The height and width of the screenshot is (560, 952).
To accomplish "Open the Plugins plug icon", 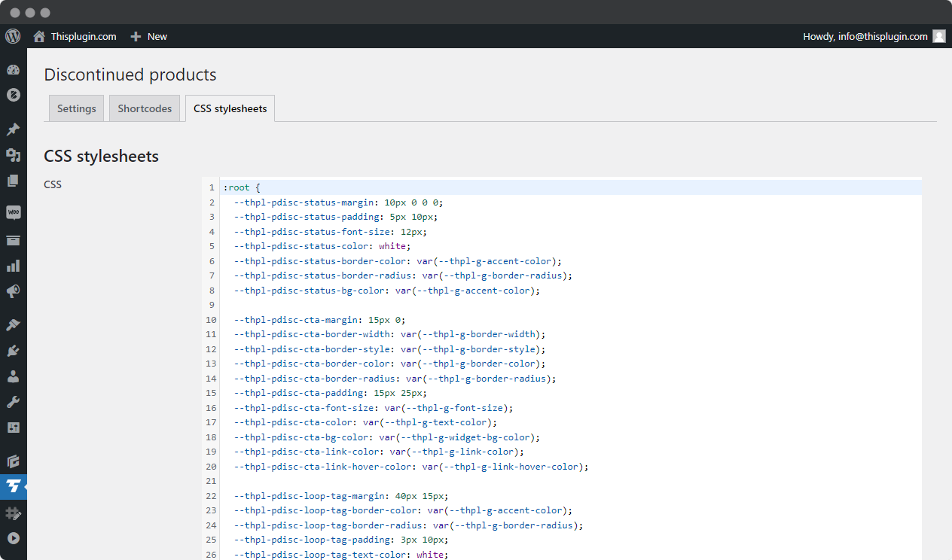I will click(13, 350).
